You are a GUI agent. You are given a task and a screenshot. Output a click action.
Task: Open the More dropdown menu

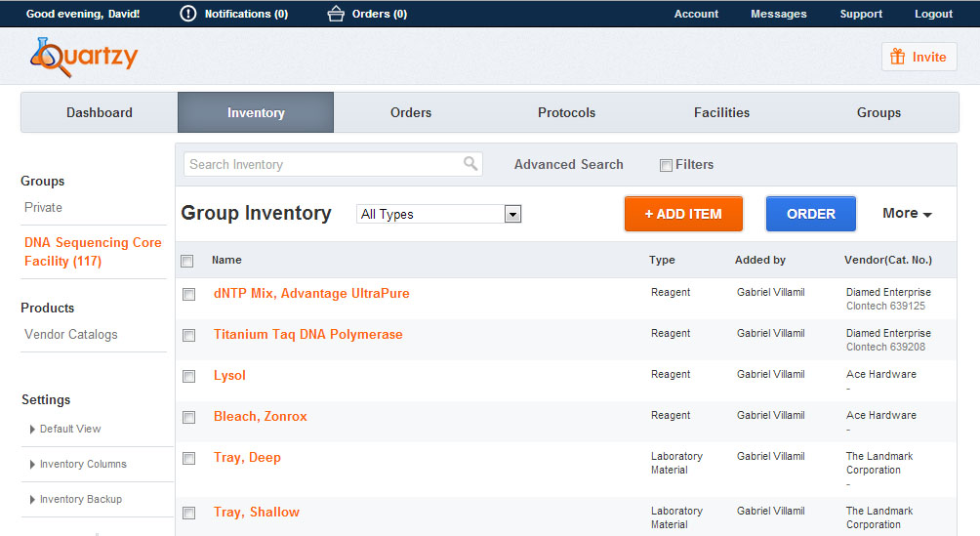pyautogui.click(x=907, y=214)
